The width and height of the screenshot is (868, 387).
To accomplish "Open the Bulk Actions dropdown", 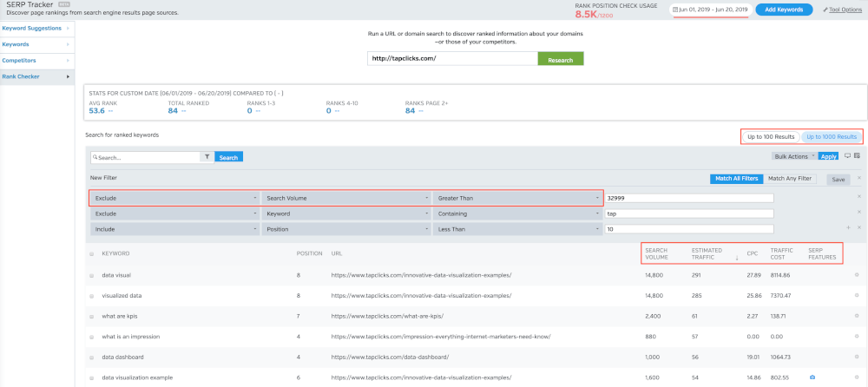I will pos(794,157).
